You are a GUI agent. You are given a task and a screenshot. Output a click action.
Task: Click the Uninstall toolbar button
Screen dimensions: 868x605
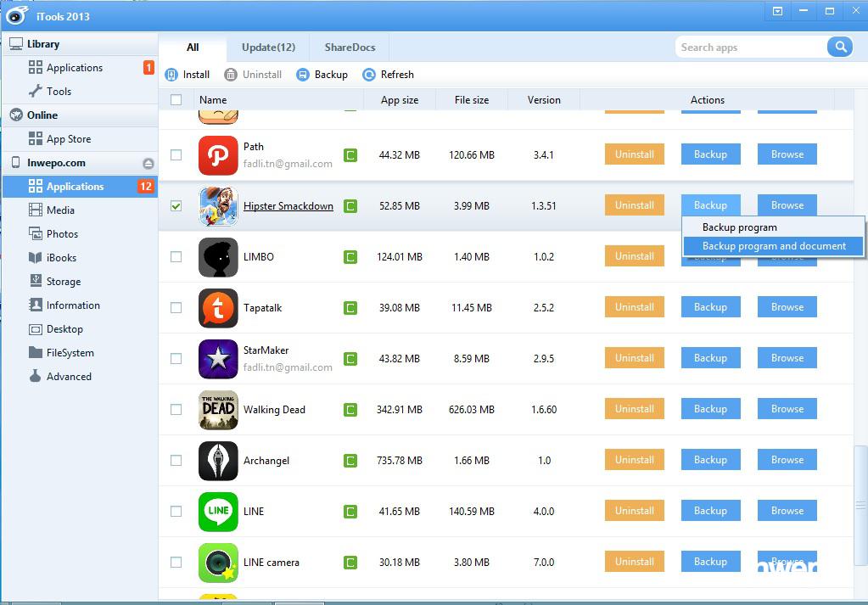pyautogui.click(x=253, y=75)
